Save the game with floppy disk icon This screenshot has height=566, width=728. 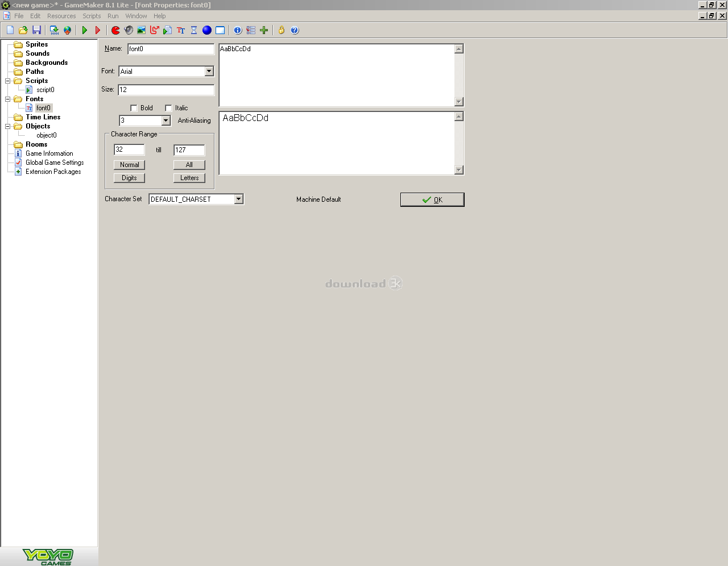tap(36, 30)
